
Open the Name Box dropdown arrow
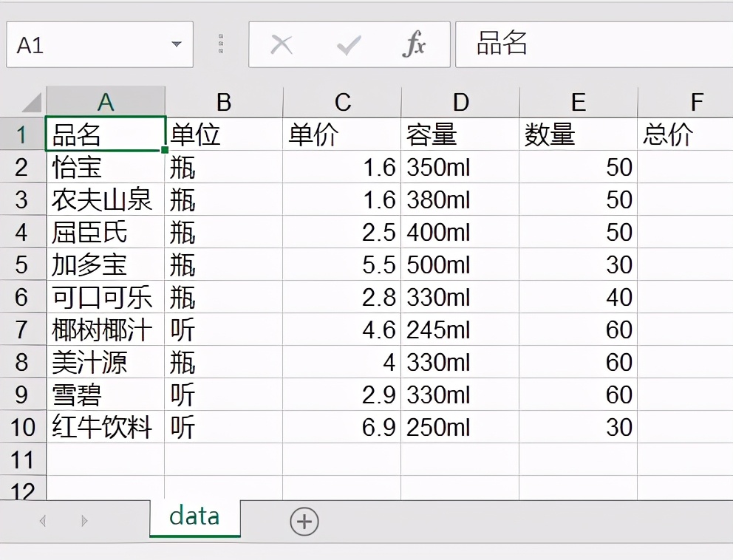point(177,44)
